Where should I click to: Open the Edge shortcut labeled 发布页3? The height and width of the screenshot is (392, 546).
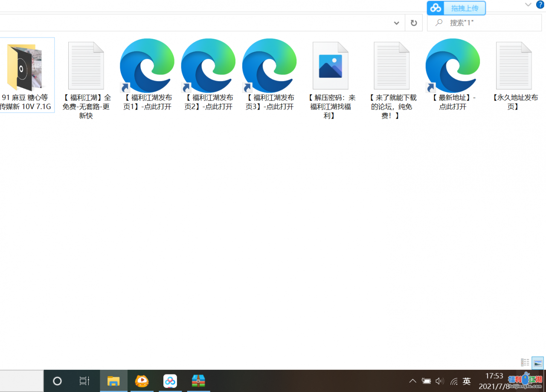(x=269, y=66)
